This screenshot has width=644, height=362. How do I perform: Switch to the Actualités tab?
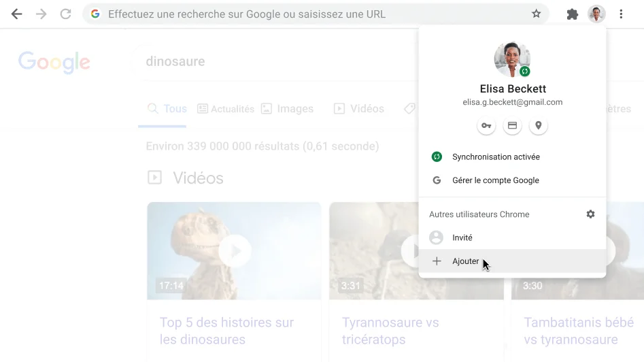coord(226,109)
